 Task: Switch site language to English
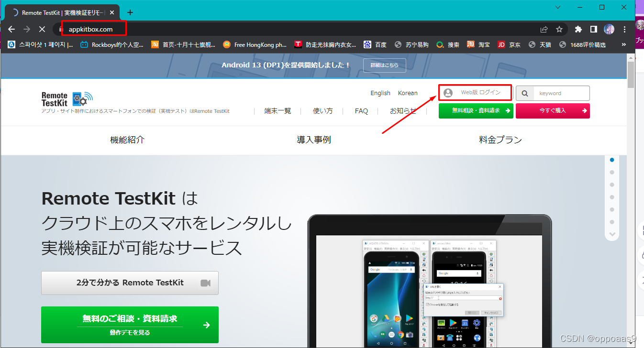click(x=380, y=93)
